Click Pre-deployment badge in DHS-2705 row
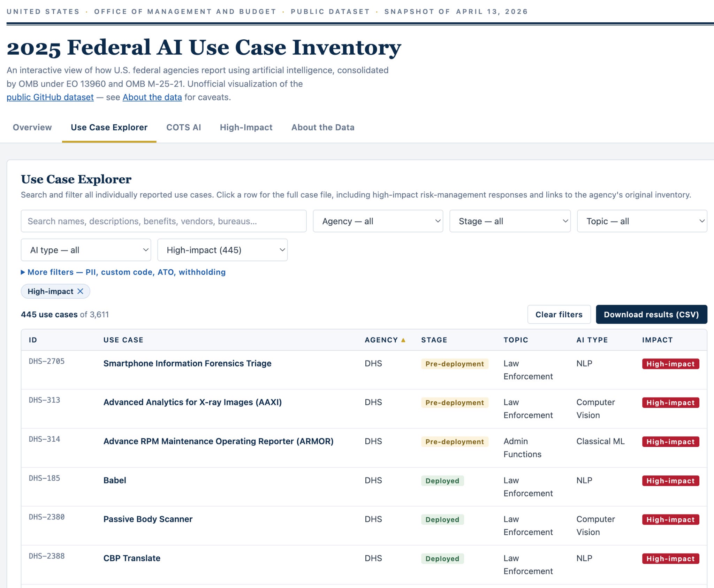This screenshot has height=588, width=714. 455,364
